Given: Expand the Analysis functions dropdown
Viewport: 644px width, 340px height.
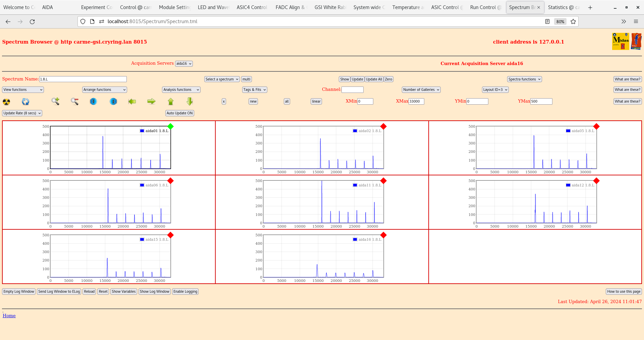Looking at the screenshot, I should point(181,90).
